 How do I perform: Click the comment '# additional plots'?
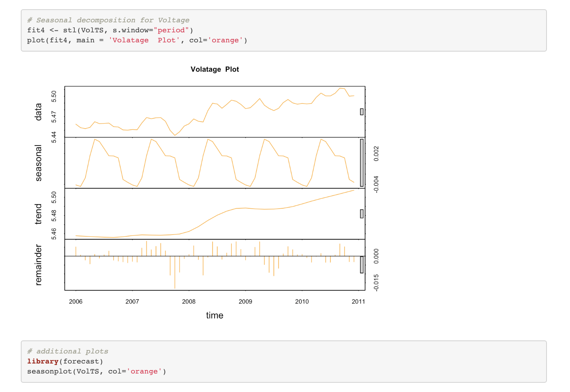68,351
